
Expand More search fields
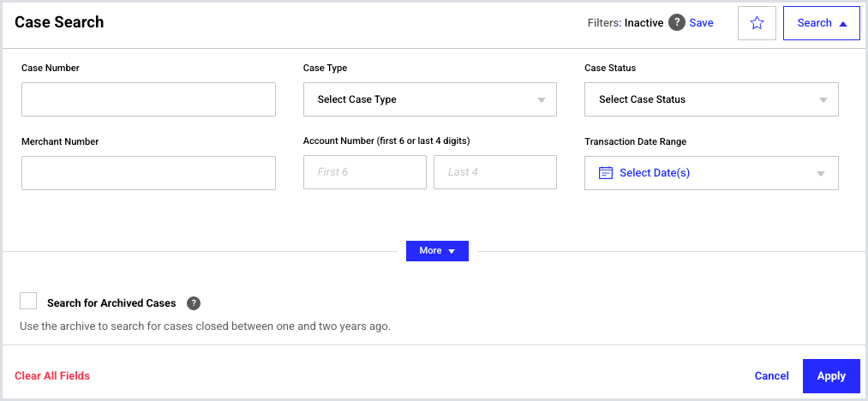437,251
